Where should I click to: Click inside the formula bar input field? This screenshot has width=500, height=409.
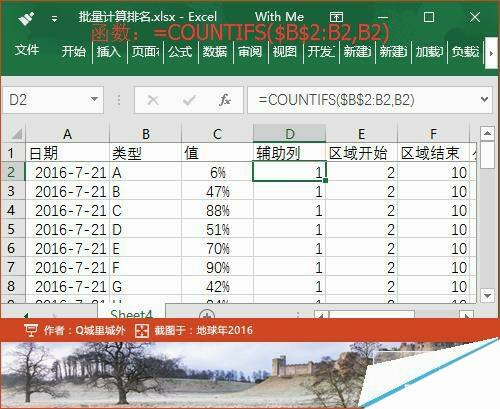(363, 100)
